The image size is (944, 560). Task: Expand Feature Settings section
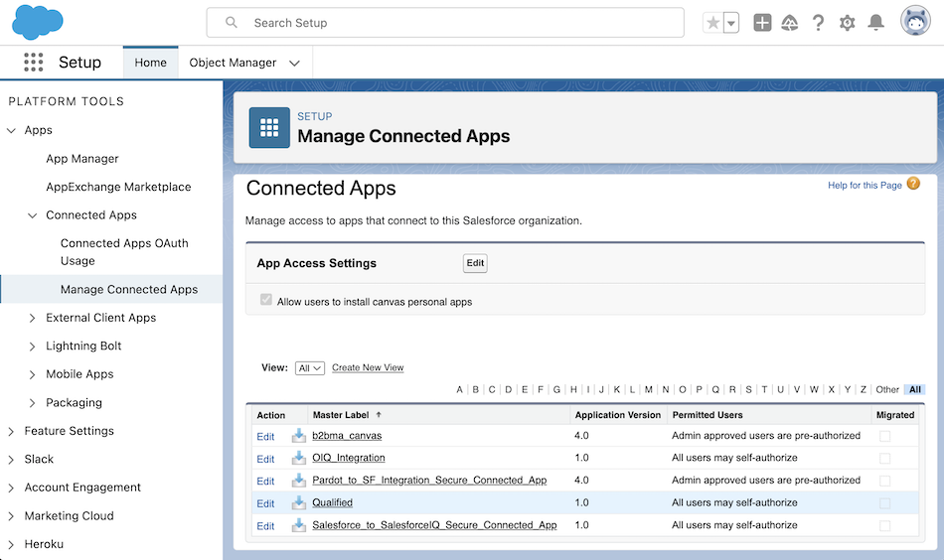[11, 431]
